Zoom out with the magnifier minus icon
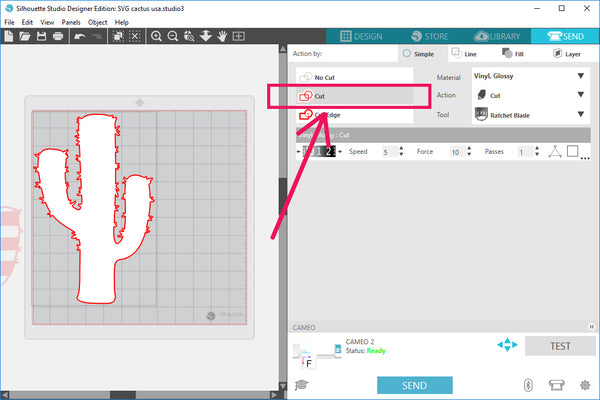Screen dimensions: 600x400 coord(173,36)
